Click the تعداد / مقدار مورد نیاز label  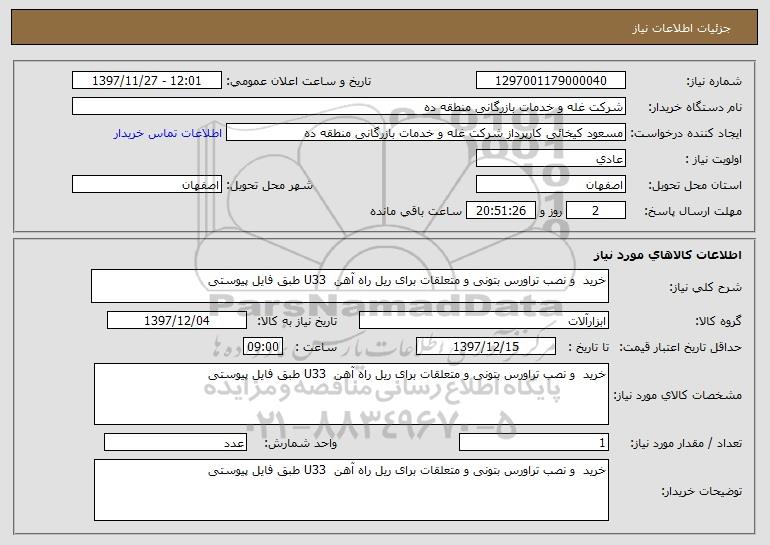[x=686, y=443]
